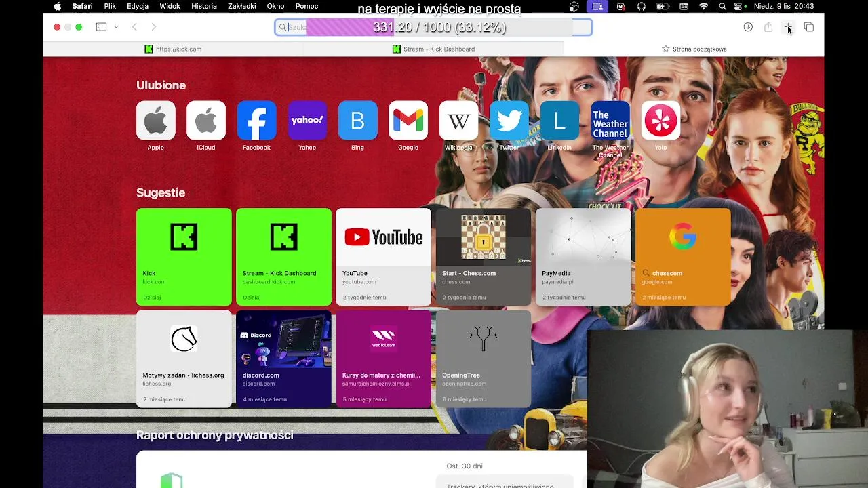Add a new tab with plus icon
Screen dimensions: 868x488
tap(788, 27)
